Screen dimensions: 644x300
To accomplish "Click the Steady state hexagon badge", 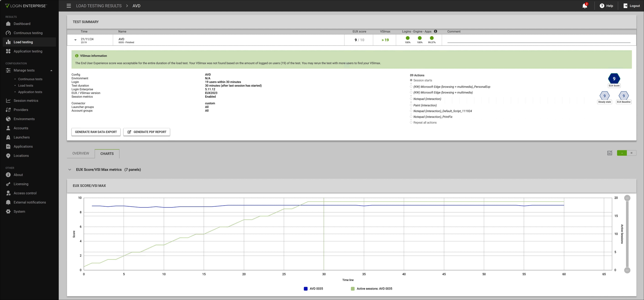I will [605, 96].
